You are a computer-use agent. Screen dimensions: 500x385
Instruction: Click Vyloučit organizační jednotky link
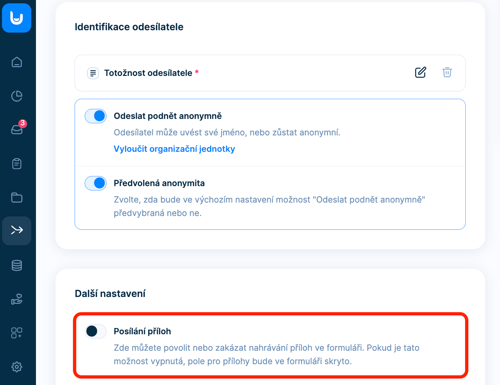[x=174, y=149]
